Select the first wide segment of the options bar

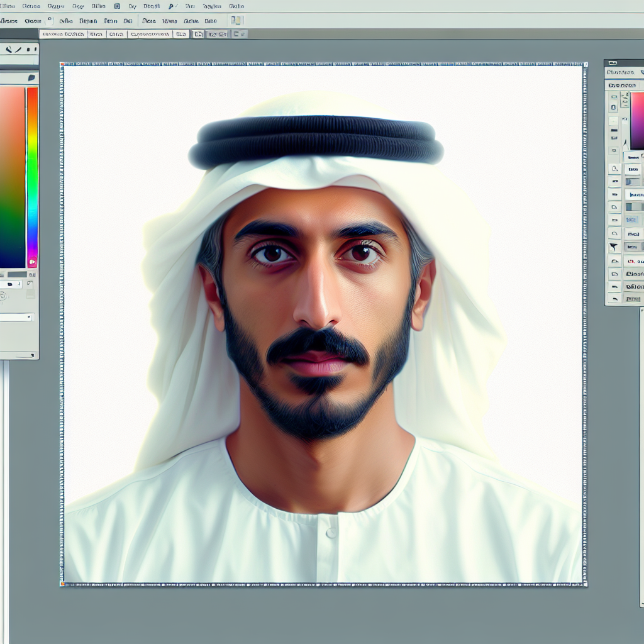64,34
